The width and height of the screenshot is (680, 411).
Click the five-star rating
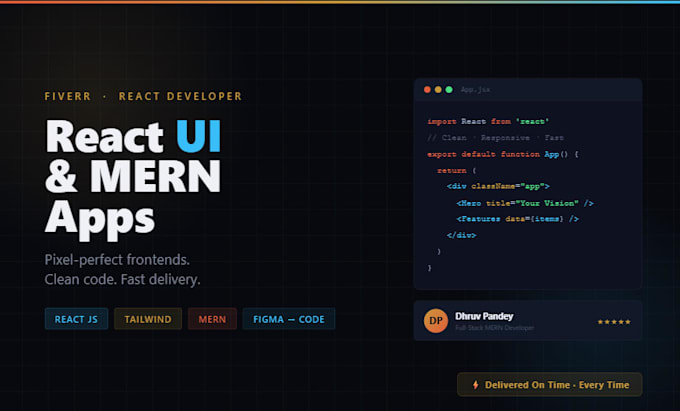click(614, 322)
